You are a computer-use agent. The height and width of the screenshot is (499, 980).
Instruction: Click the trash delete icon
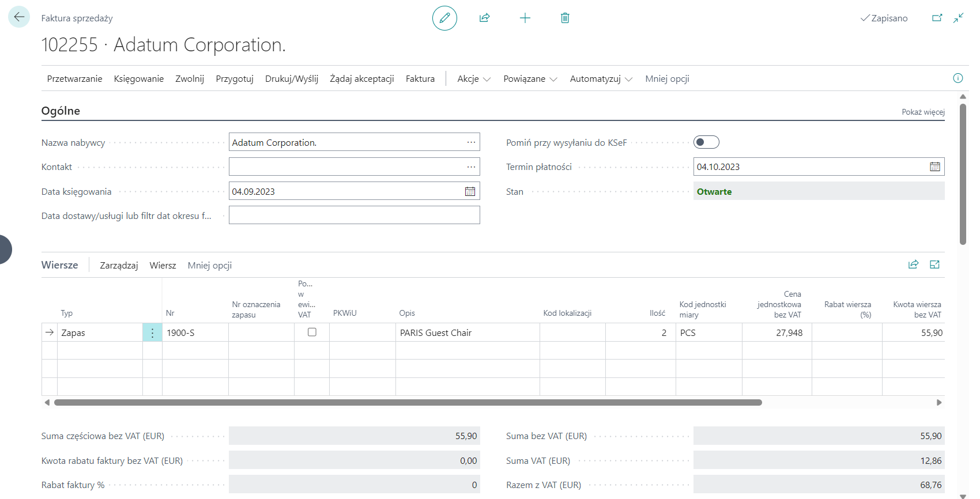pyautogui.click(x=565, y=18)
